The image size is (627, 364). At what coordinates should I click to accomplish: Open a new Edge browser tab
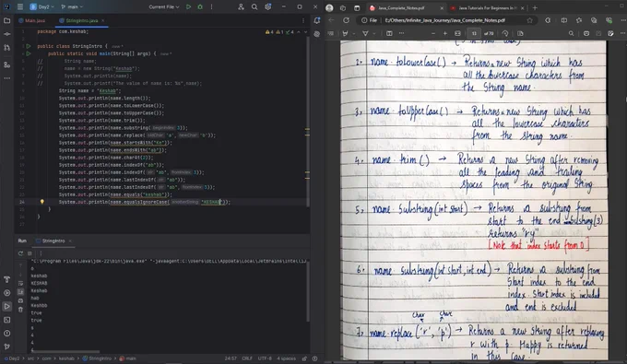pyautogui.click(x=535, y=8)
